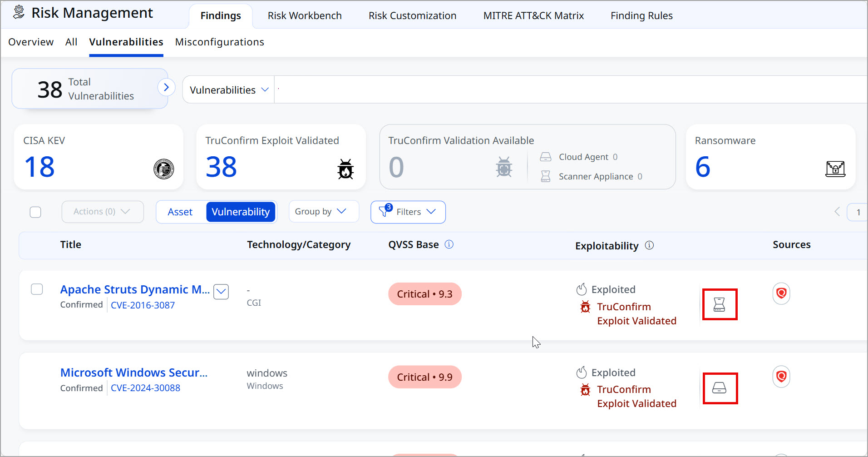
Task: Open the Finding Rules tab
Action: [x=641, y=16]
